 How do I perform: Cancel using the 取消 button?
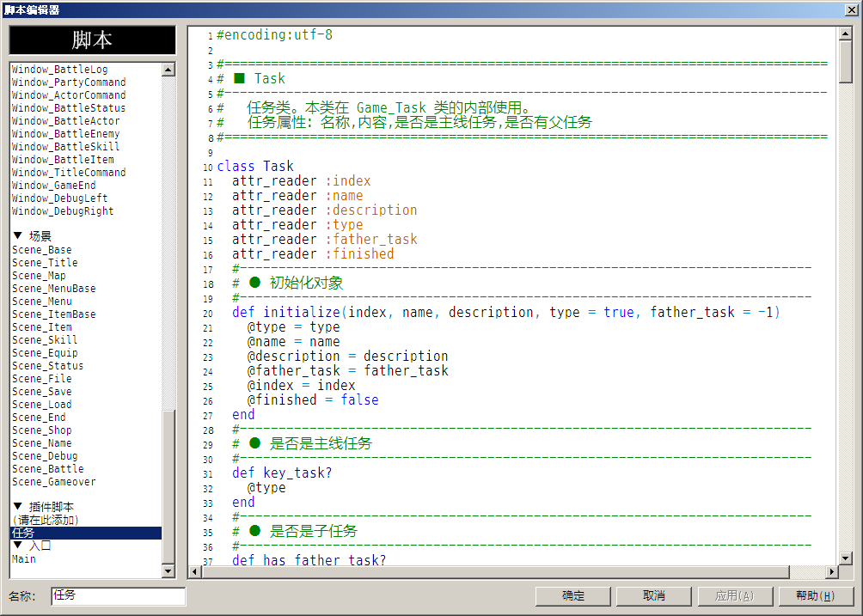pyautogui.click(x=654, y=595)
